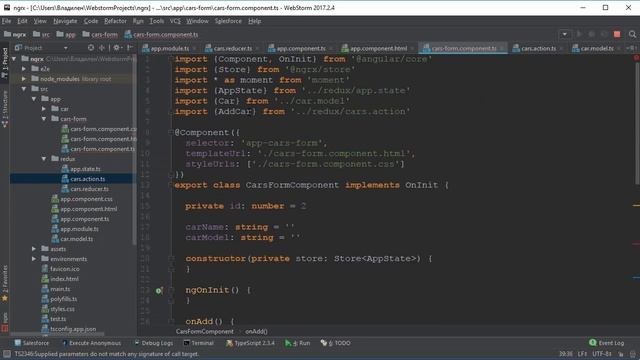Switch to cars.reducer.ts editor tab
The image size is (640, 360).
click(x=232, y=48)
